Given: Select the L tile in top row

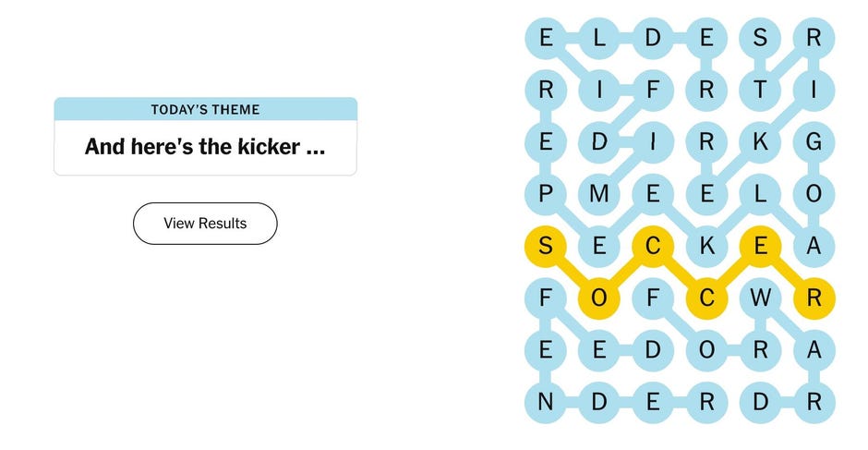Looking at the screenshot, I should pyautogui.click(x=599, y=38).
